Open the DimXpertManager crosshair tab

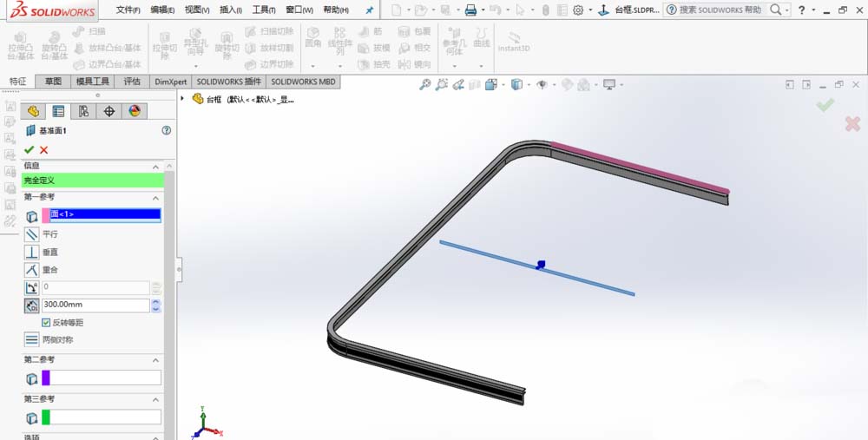(109, 111)
